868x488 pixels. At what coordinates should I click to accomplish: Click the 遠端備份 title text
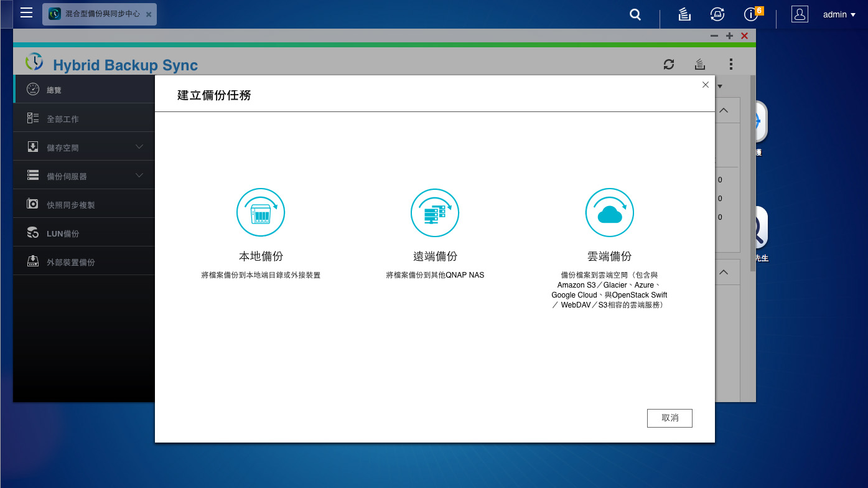point(435,256)
